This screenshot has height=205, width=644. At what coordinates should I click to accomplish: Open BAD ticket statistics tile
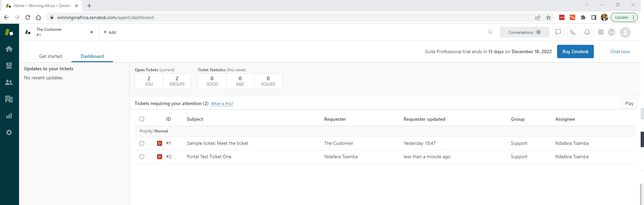[x=240, y=81]
